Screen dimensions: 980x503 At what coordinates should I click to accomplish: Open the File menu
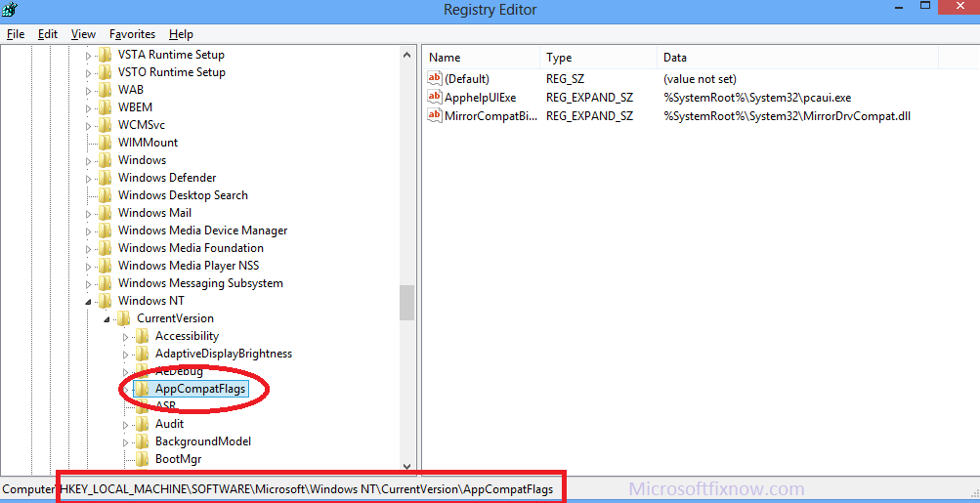coord(16,34)
